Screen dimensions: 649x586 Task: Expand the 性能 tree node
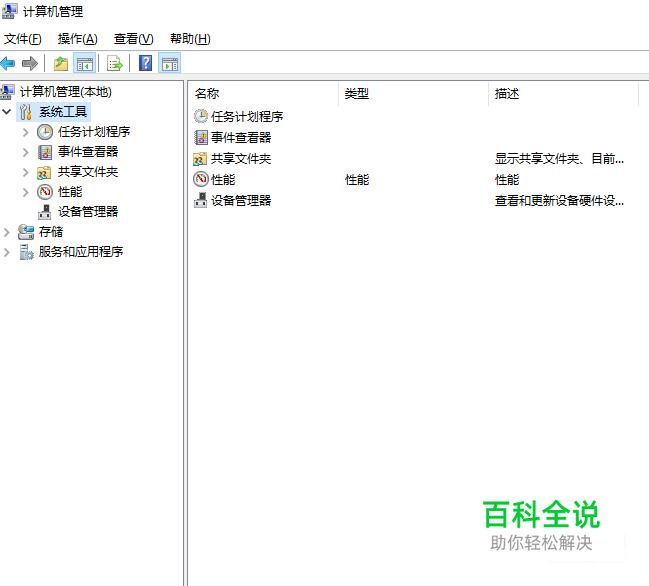tap(26, 192)
